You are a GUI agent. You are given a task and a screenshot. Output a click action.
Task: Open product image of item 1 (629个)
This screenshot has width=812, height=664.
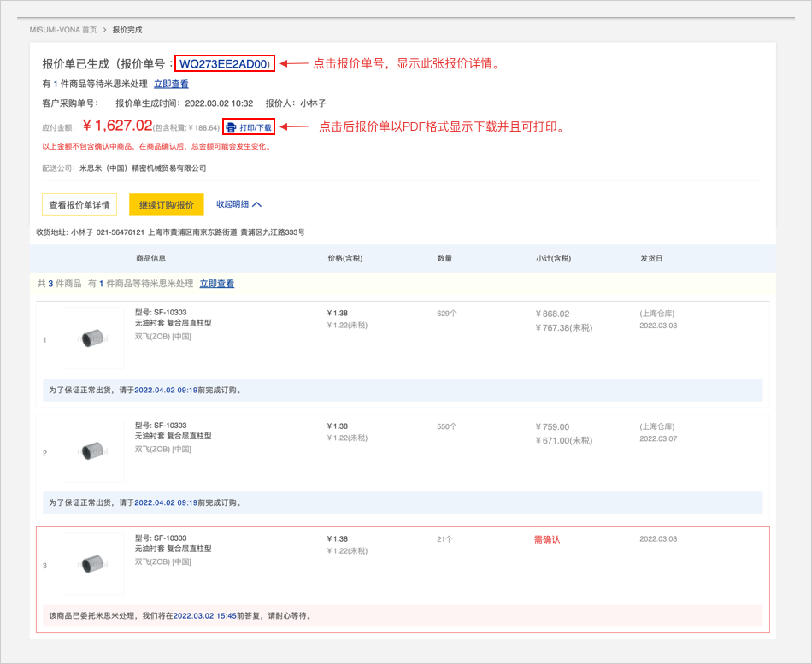coord(92,339)
